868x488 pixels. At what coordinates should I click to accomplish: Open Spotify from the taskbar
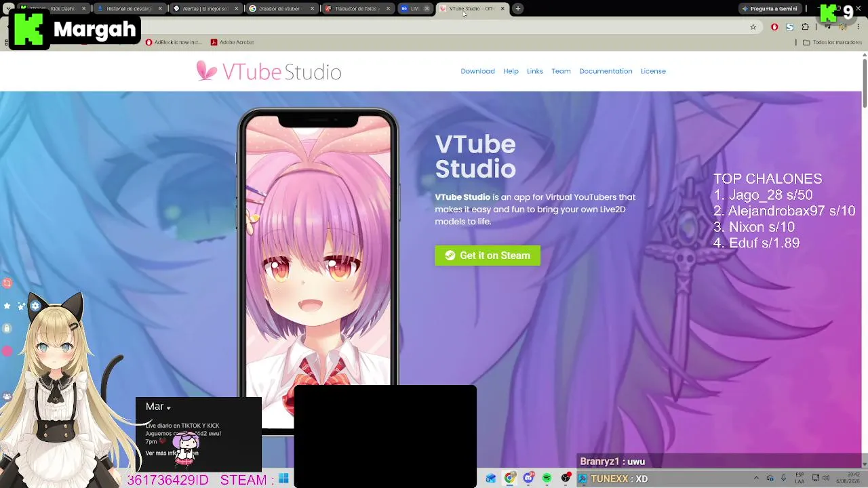pos(547,479)
